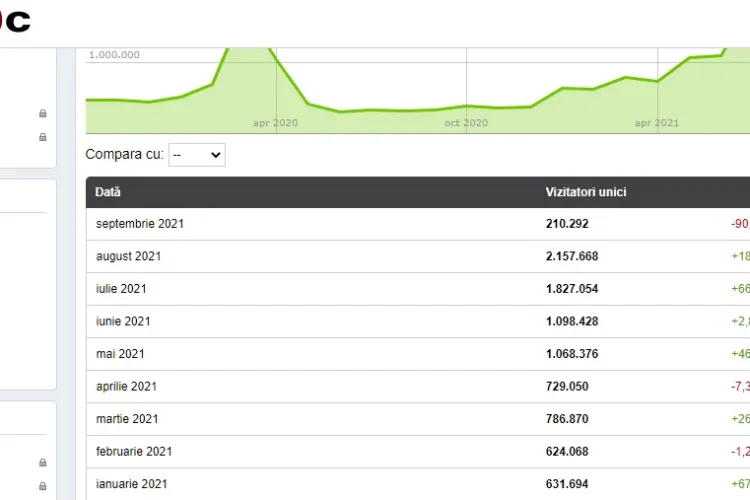Viewport: 750px width, 500px height.
Task: Click the 'iulie 2021' row label
Action: tap(121, 289)
